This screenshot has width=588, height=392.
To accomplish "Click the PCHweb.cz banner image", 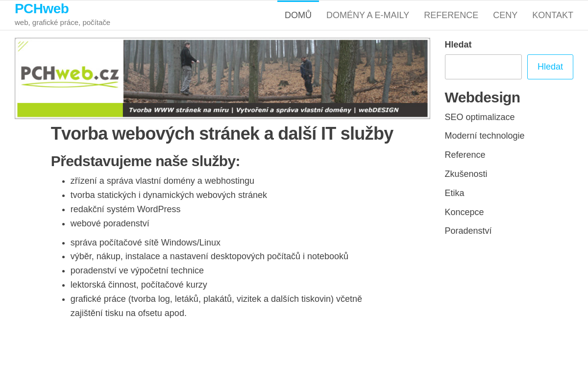I will (222, 78).
